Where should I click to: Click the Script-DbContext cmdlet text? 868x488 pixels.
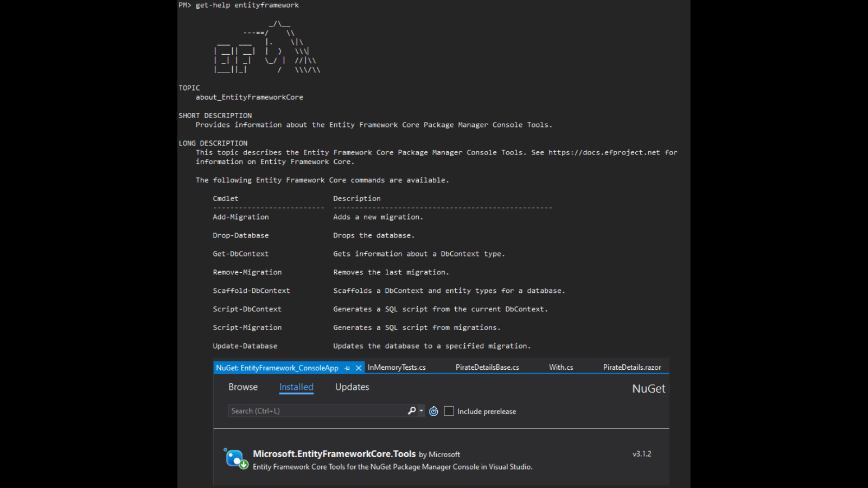point(247,309)
